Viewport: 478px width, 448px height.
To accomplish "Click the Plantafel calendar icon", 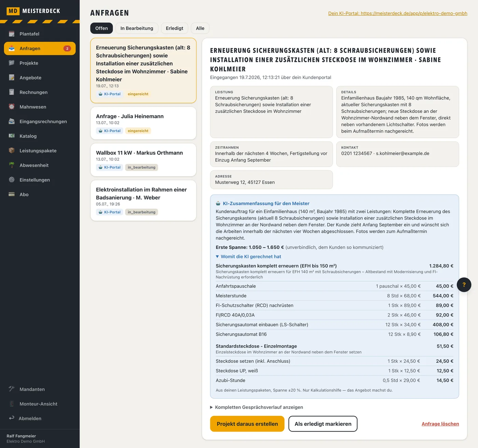I will point(12,34).
